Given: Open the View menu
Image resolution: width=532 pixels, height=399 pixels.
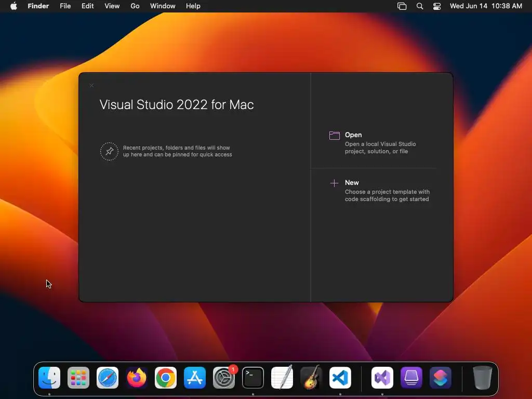Looking at the screenshot, I should tap(112, 6).
